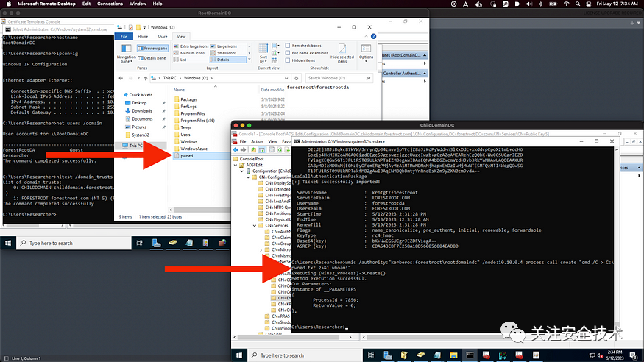Open the Action menu in MMC console
The height and width of the screenshot is (362, 644).
click(x=257, y=141)
